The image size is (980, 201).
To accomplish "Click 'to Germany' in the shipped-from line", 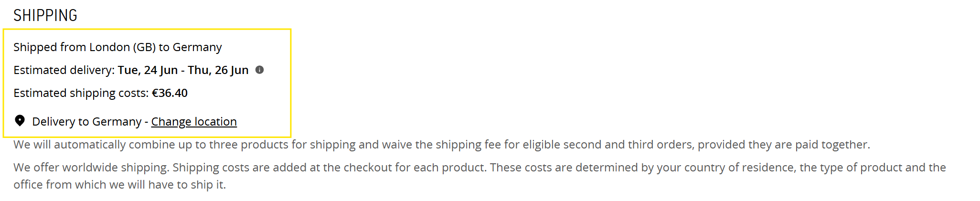I will click(x=190, y=47).
